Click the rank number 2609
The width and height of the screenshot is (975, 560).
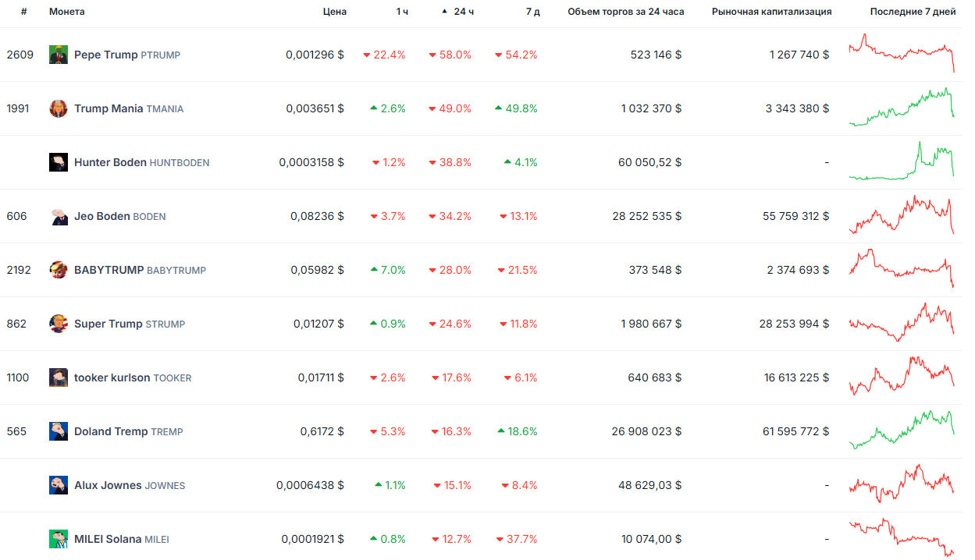click(x=20, y=55)
